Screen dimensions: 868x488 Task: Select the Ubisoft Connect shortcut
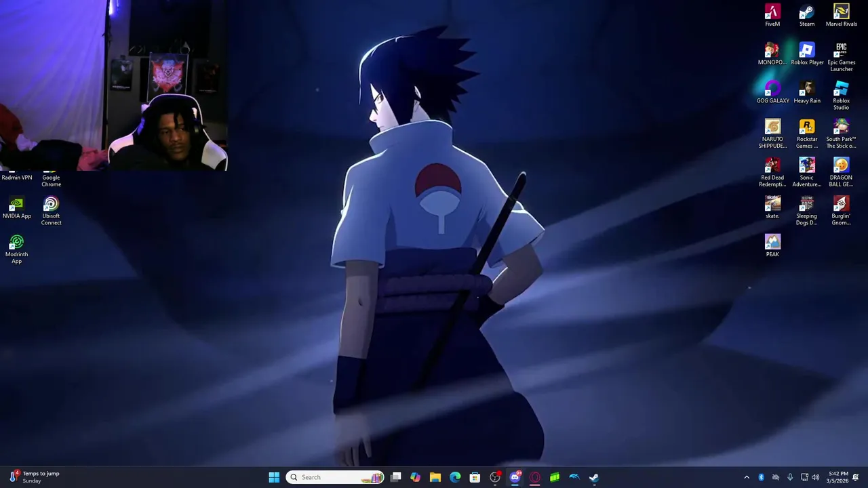pyautogui.click(x=51, y=211)
